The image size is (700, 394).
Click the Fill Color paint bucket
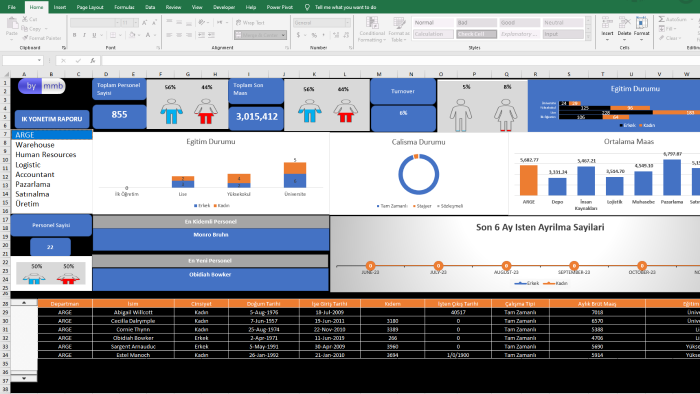tap(132, 35)
